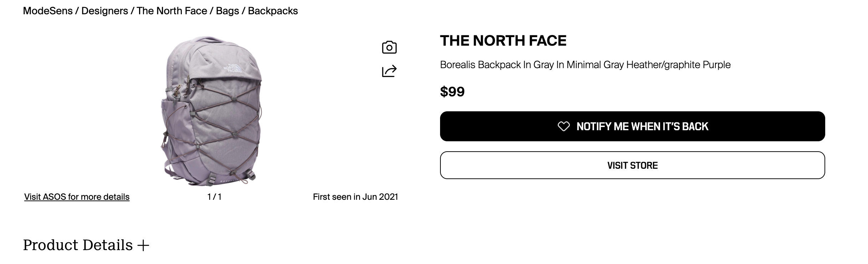This screenshot has height=264, width=868.
Task: Click the Borealis Backpack product title text
Action: pyautogui.click(x=585, y=65)
